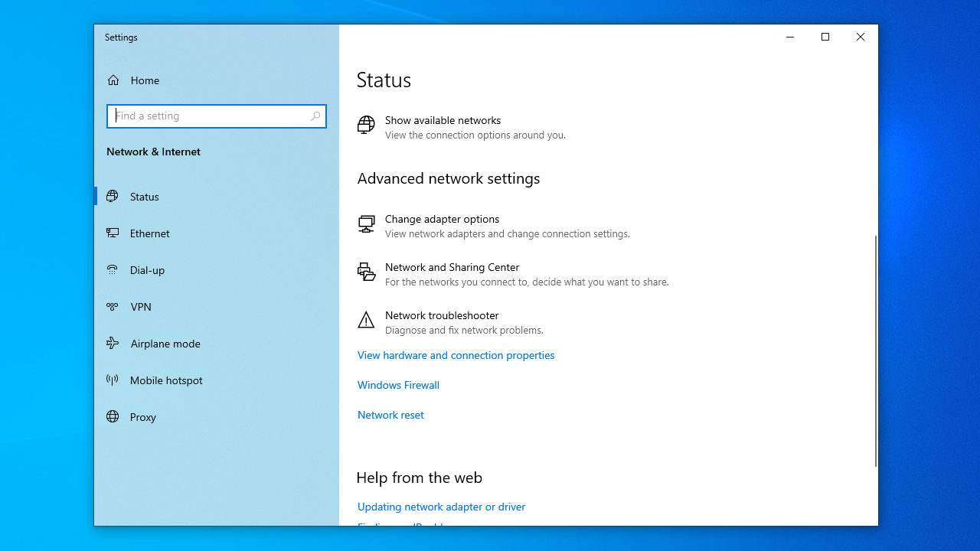The width and height of the screenshot is (980, 551).
Task: Click the Help from the web heading
Action: [x=420, y=478]
